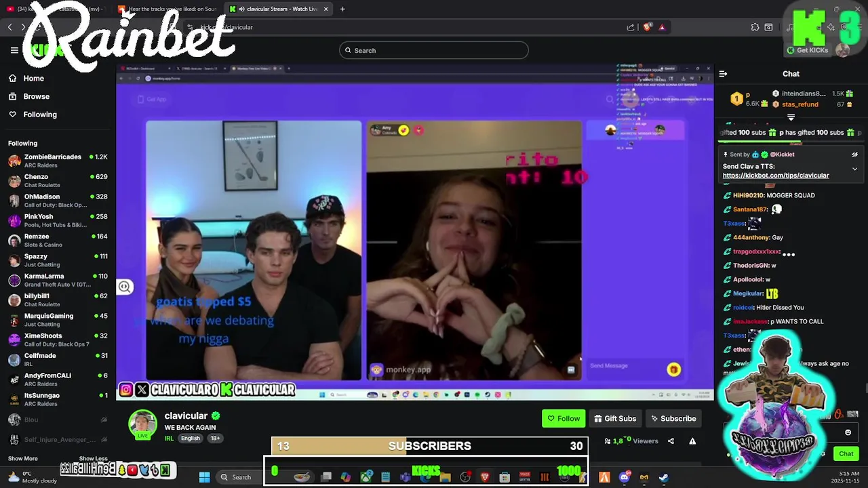Click the 18+ tag under the stream title
Viewport: 868px width, 488px height.
(x=215, y=439)
